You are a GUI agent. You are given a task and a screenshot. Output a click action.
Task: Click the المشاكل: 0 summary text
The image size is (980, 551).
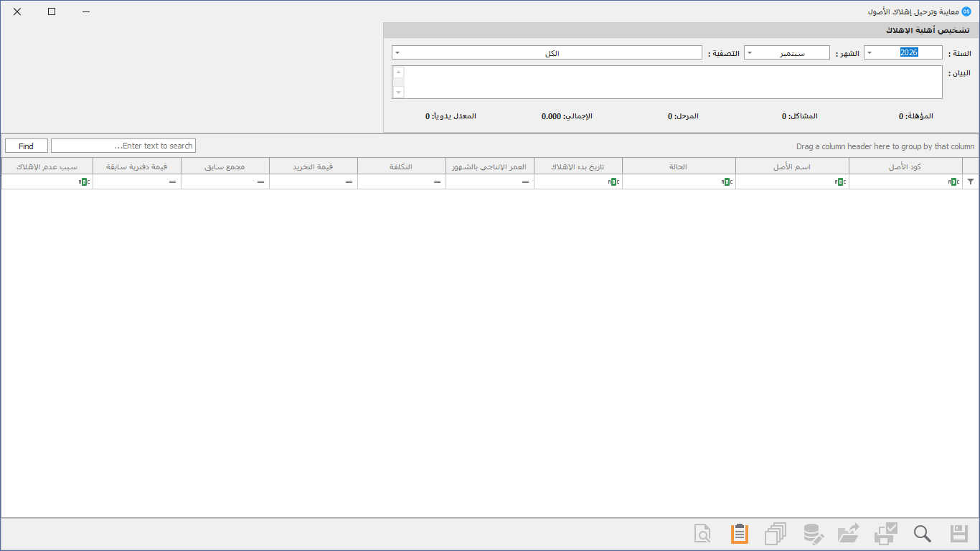click(800, 116)
